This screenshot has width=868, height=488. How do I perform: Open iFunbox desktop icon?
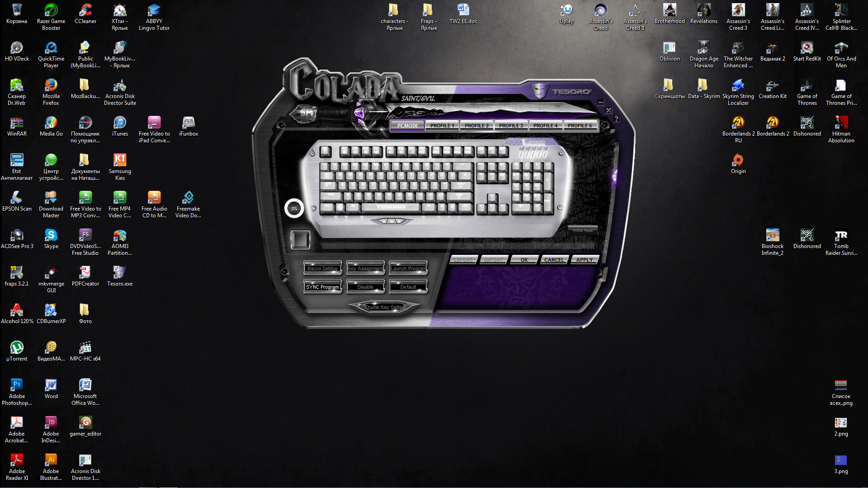point(189,127)
